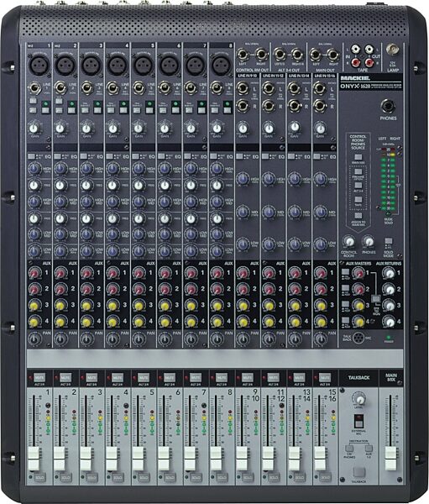429x504 pixels.
Task: Click the aux return 4 knob
Action: 389,321
